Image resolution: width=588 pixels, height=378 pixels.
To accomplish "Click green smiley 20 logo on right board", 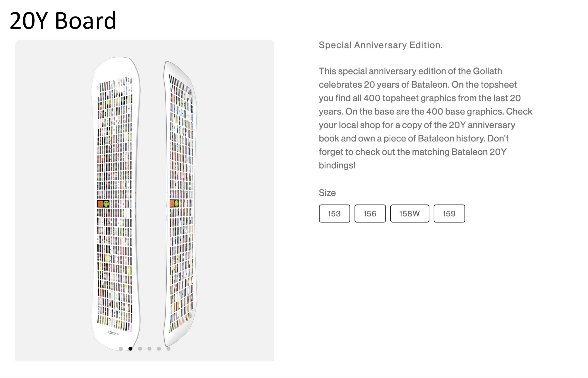I will point(177,203).
